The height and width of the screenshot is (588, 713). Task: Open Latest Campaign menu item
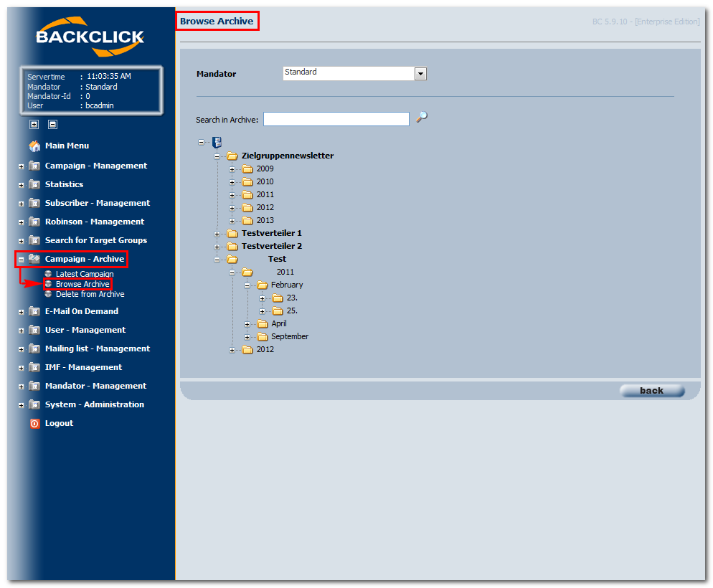85,273
